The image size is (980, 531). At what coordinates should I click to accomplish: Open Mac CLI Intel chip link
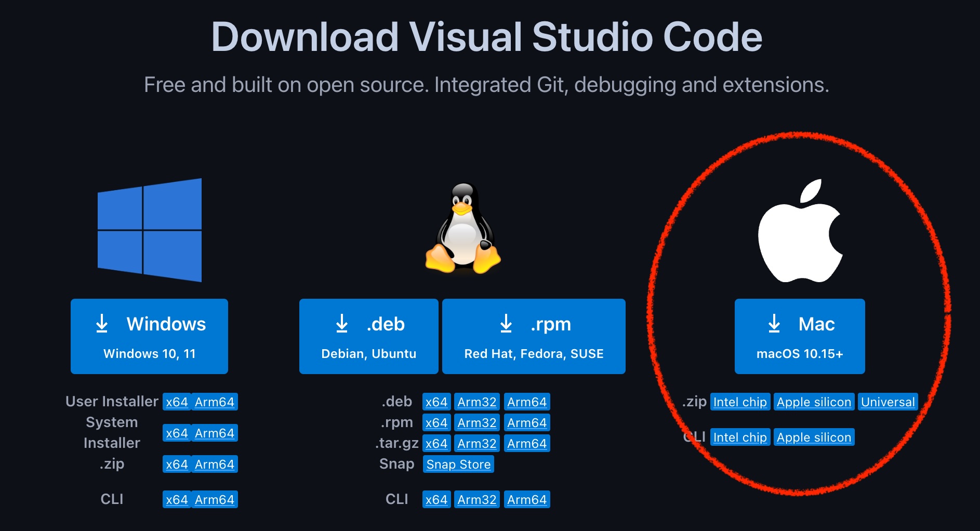740,437
